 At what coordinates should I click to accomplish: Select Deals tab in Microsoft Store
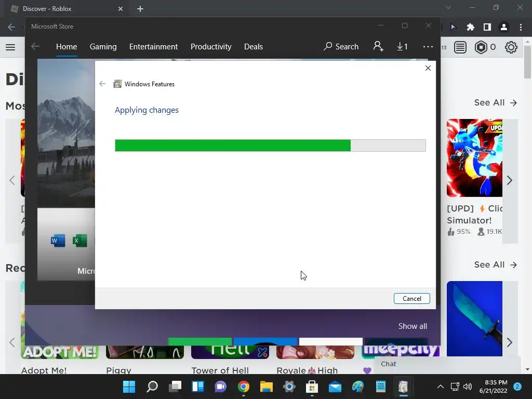[x=254, y=46]
